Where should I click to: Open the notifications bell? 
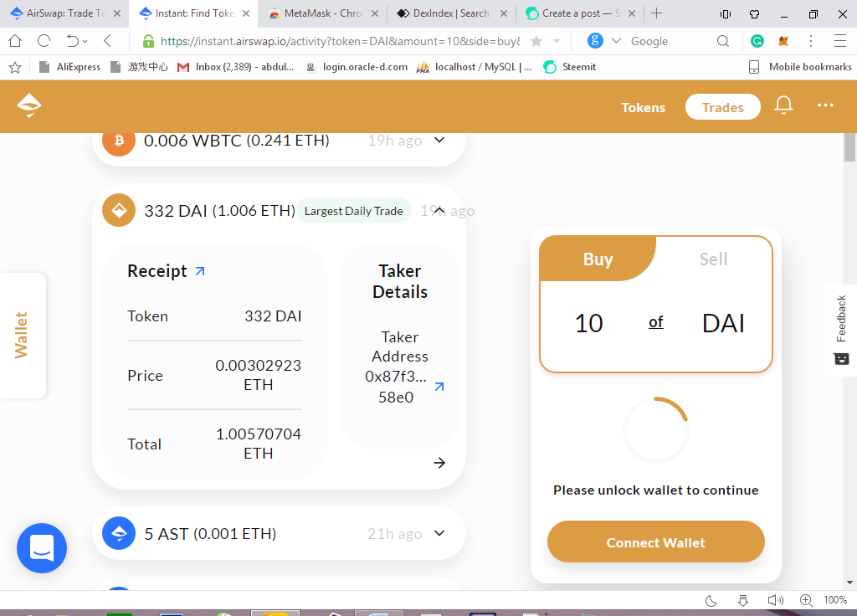783,105
